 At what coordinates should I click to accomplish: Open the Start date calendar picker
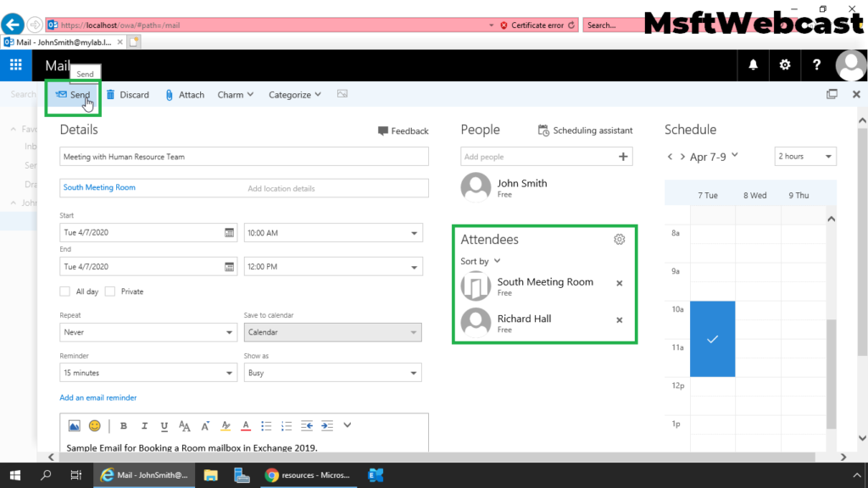pos(229,233)
